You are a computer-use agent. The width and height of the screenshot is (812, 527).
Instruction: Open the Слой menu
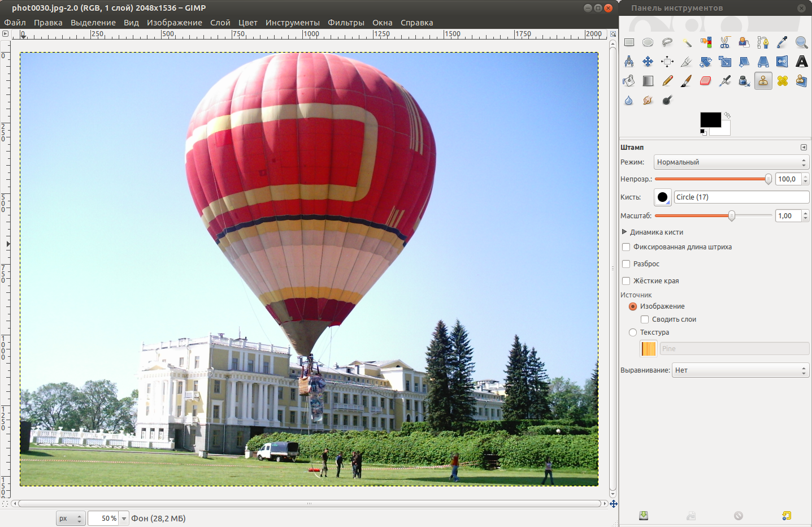(x=220, y=23)
